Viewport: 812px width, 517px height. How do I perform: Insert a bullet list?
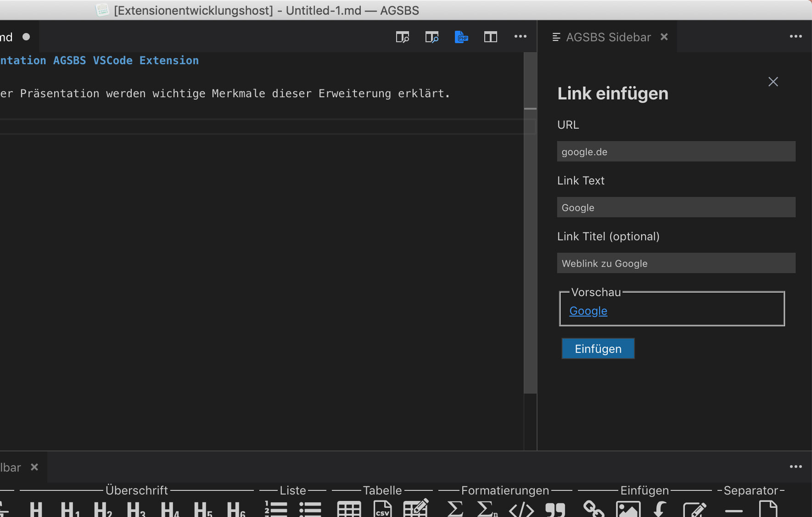pyautogui.click(x=310, y=509)
